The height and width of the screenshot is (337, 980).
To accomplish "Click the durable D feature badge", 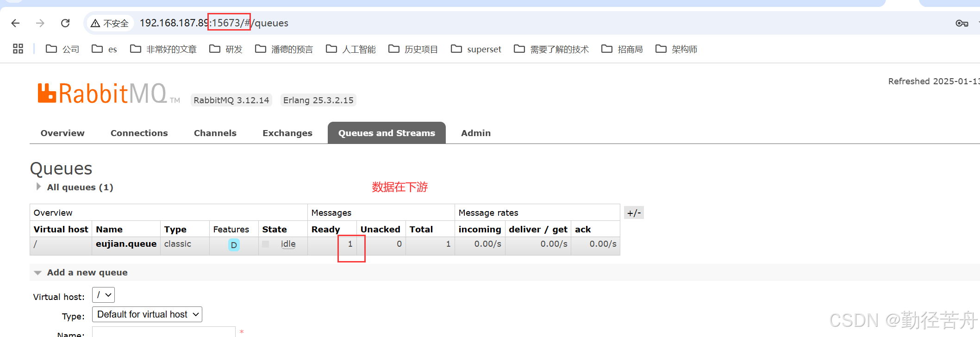I will coord(234,245).
